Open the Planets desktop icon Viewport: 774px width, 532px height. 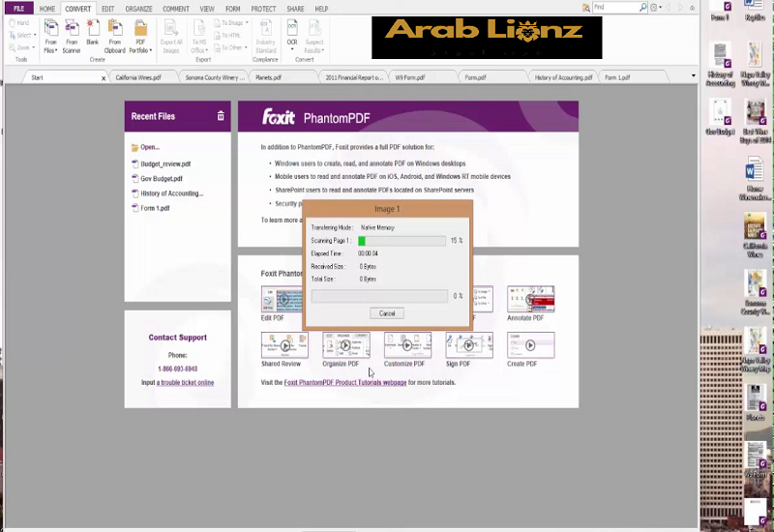pyautogui.click(x=756, y=402)
